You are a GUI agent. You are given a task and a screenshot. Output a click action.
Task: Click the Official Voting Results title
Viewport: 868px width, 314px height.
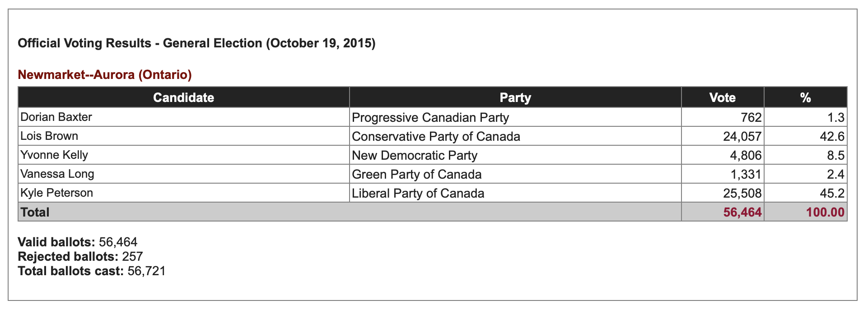(196, 43)
